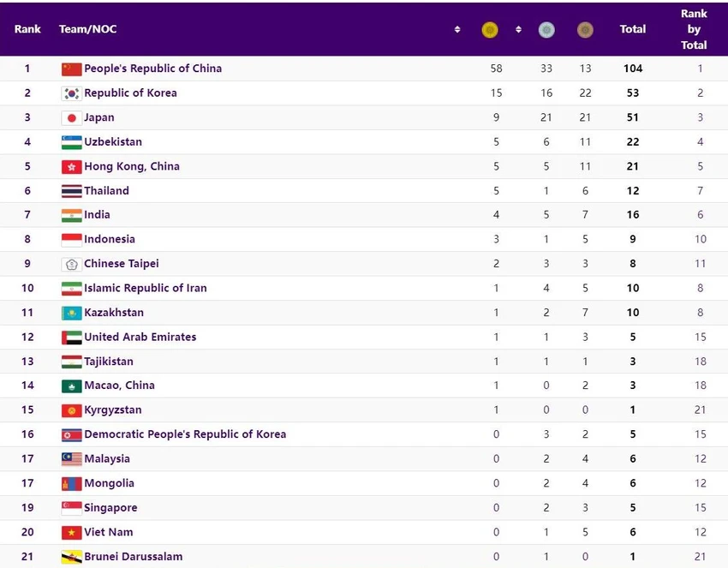
Task: Sort by the Total column header
Action: (x=633, y=29)
